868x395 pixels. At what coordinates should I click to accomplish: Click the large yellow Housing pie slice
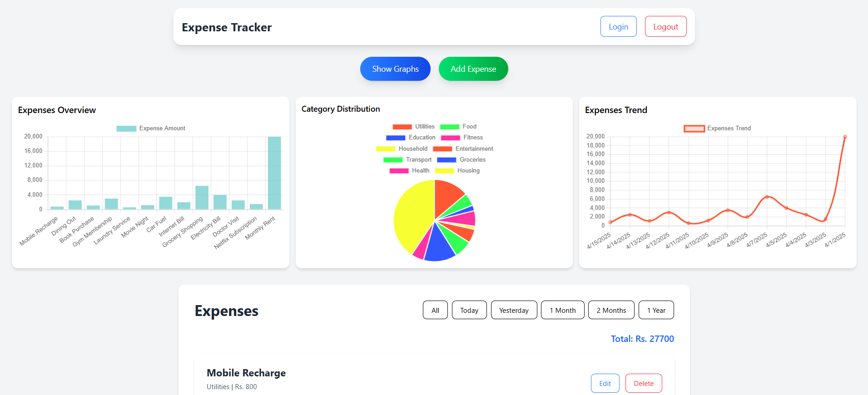pyautogui.click(x=411, y=213)
